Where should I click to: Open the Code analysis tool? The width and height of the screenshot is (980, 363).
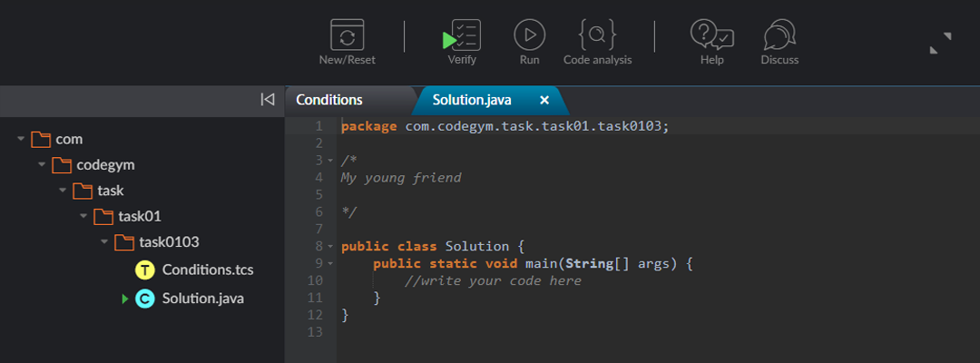[x=597, y=34]
